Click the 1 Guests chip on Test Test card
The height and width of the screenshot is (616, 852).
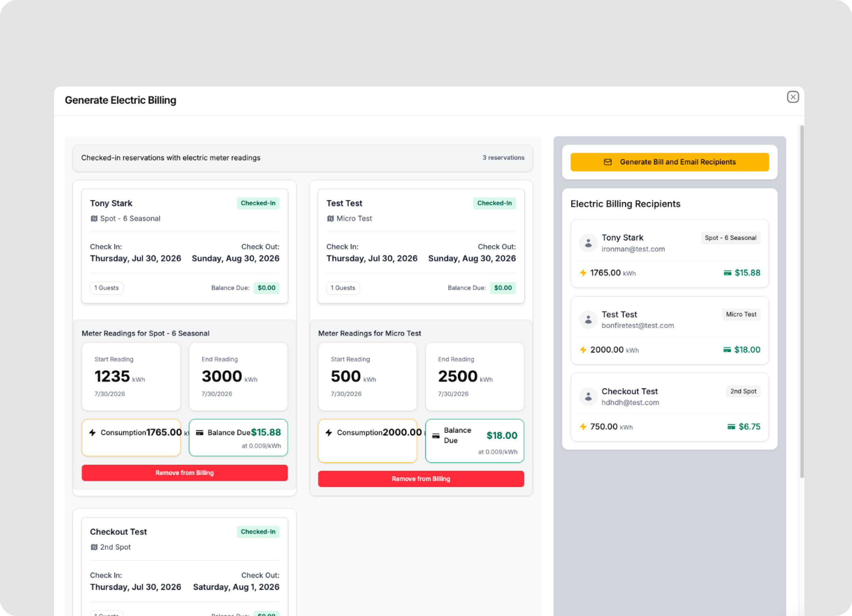pyautogui.click(x=343, y=288)
